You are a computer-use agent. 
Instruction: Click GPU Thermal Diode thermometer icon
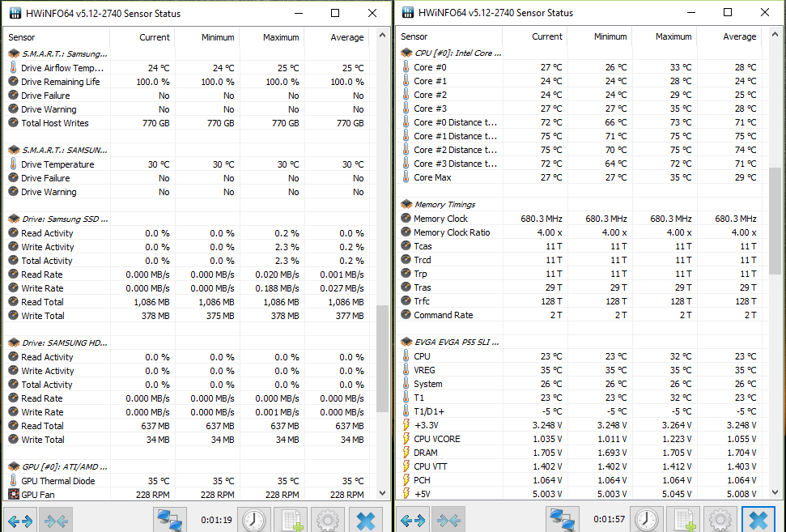(x=14, y=480)
